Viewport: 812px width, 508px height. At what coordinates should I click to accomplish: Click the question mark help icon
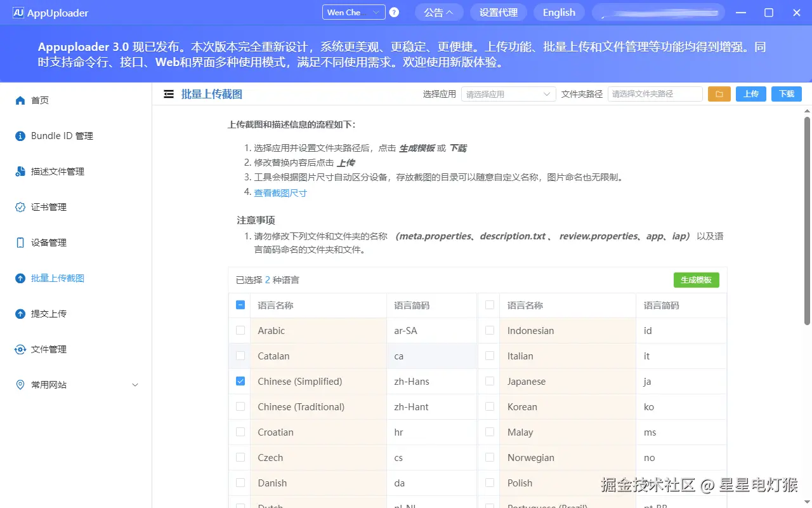[x=394, y=11]
